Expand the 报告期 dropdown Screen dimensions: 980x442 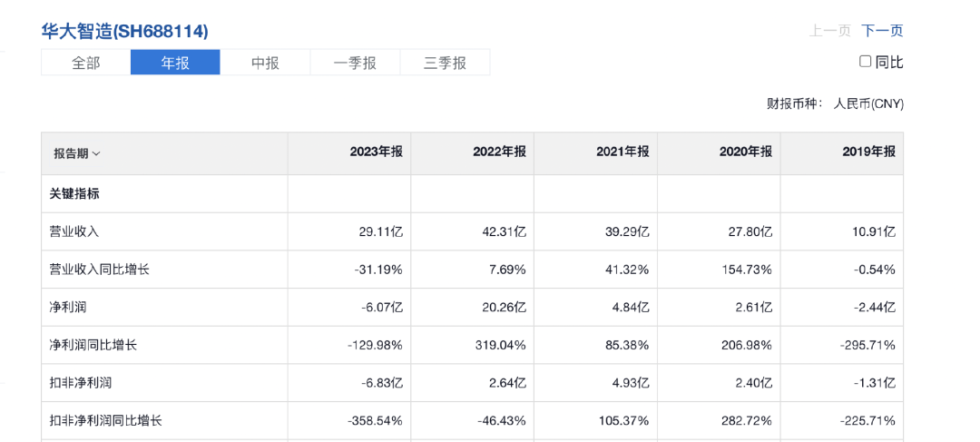coord(76,153)
